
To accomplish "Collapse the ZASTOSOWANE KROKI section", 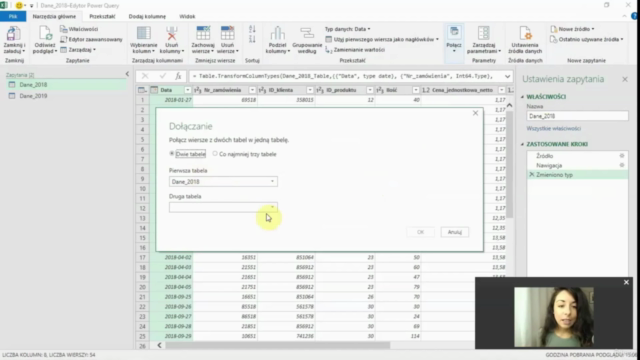I will pos(522,144).
